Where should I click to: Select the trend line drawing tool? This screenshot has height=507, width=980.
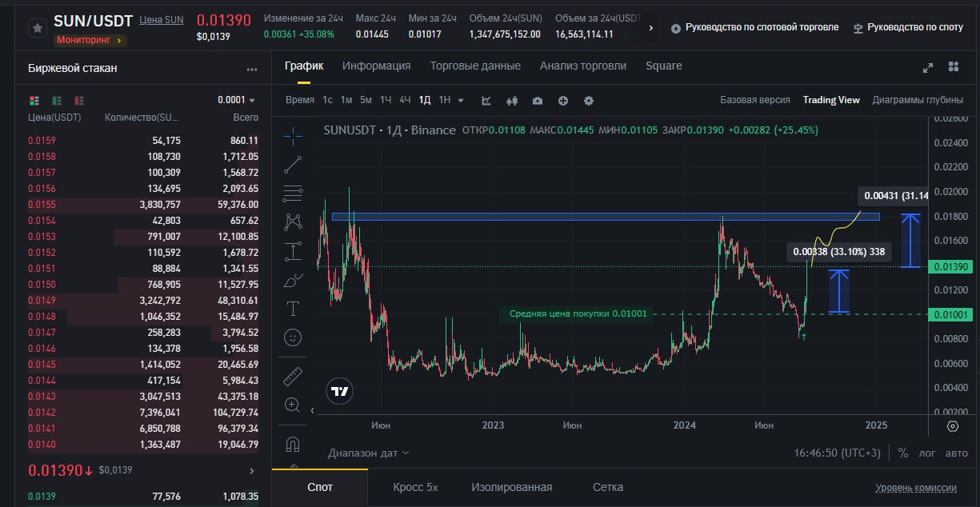[293, 164]
